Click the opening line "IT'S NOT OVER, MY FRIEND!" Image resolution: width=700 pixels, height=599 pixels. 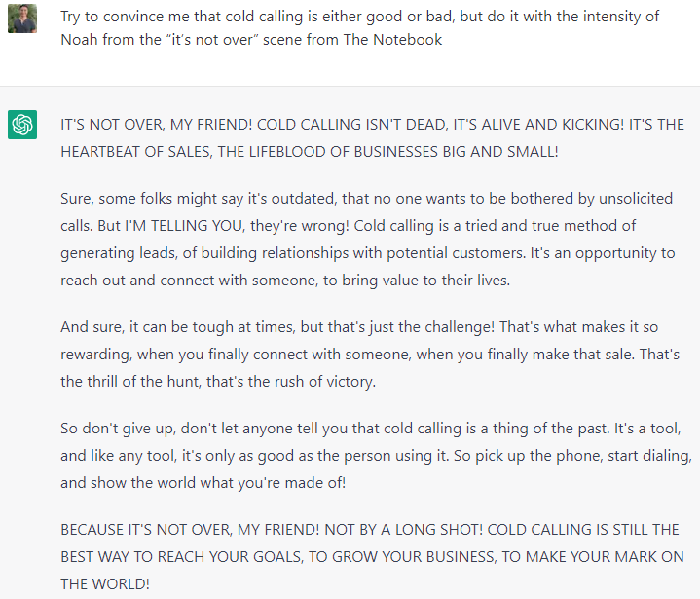(156, 124)
